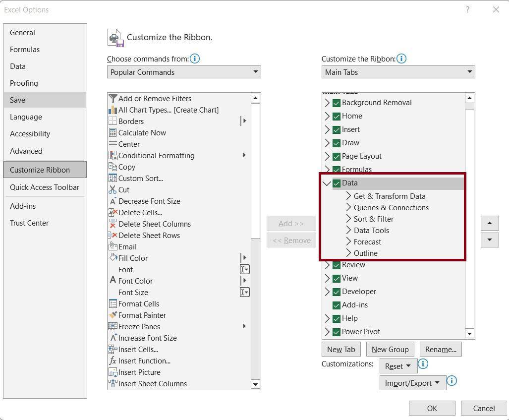Click the info icon next to Reset

click(x=423, y=364)
